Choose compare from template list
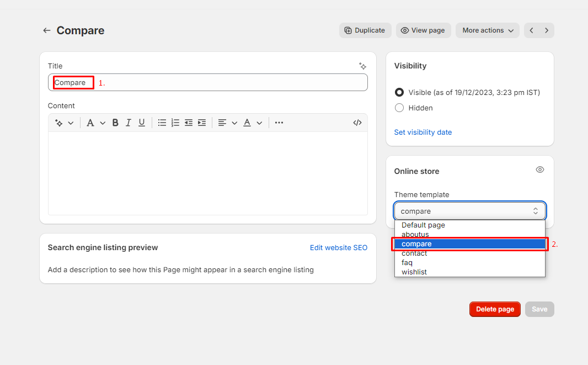Viewport: 588px width, 365px height. tap(470, 244)
